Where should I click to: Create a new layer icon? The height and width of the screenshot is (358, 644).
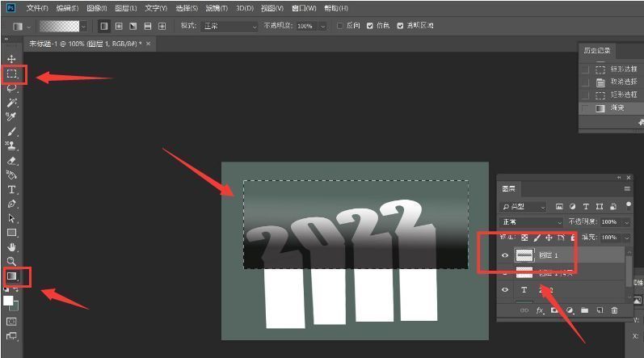pos(600,310)
